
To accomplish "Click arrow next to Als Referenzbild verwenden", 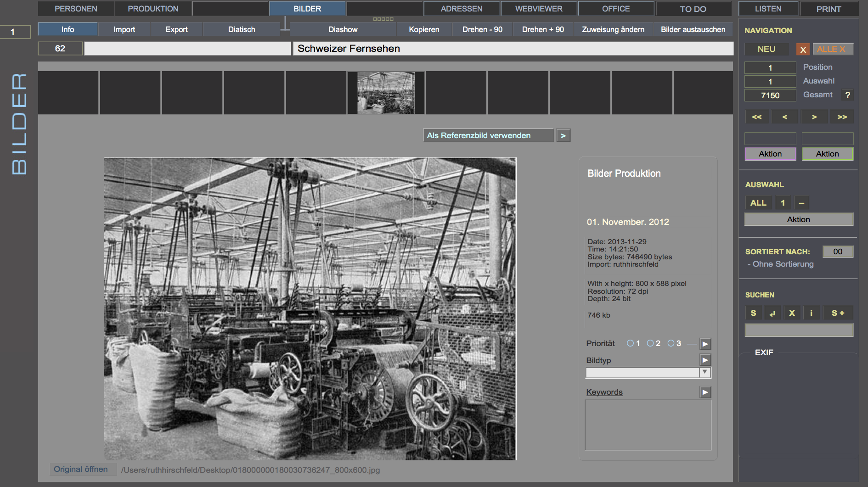I will [563, 136].
